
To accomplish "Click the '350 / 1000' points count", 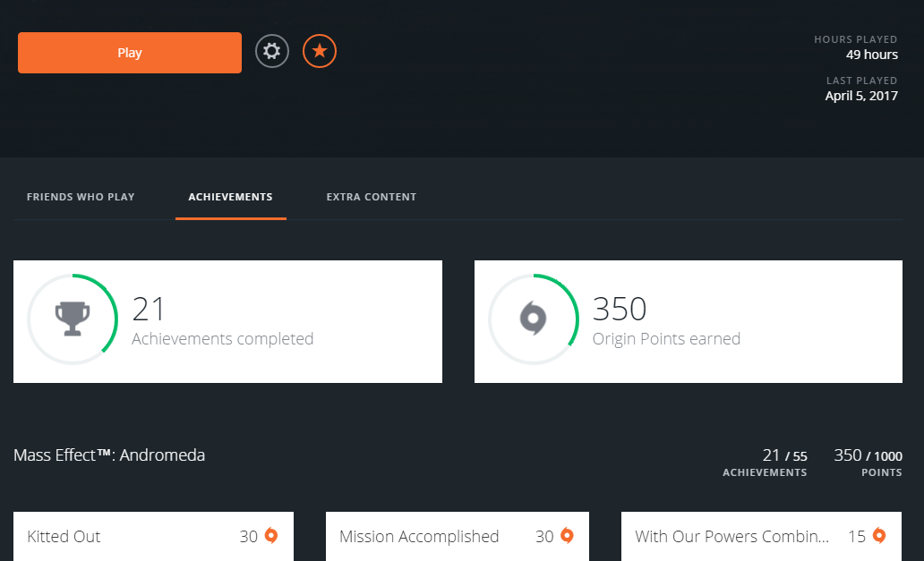I will click(868, 455).
